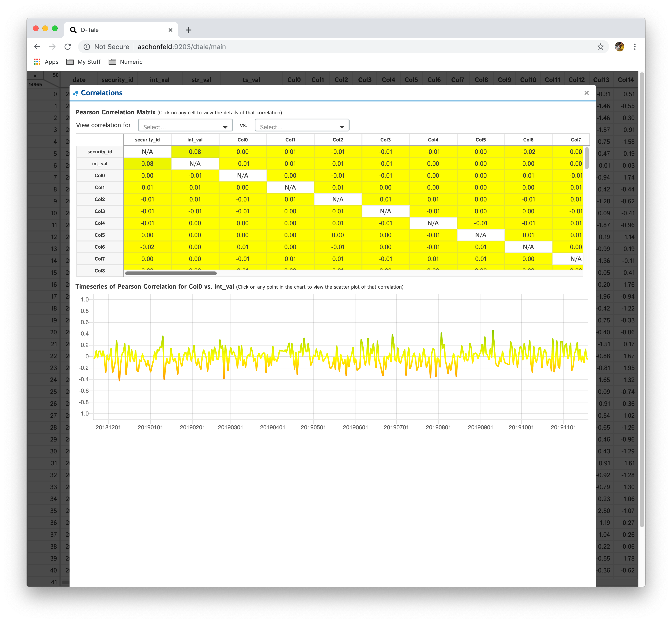
Task: Click the site info icon beside Not Secure
Action: (87, 47)
